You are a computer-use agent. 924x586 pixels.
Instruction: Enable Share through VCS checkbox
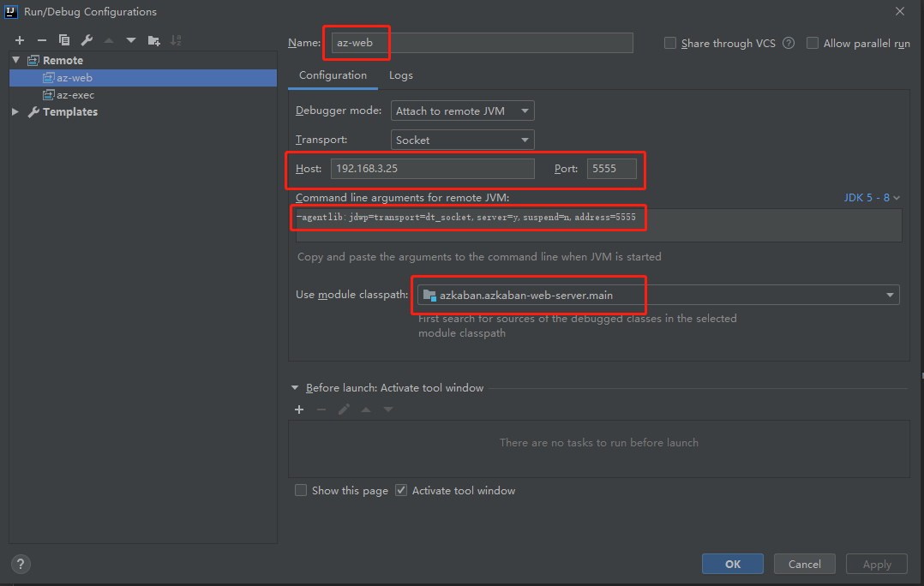(x=670, y=43)
